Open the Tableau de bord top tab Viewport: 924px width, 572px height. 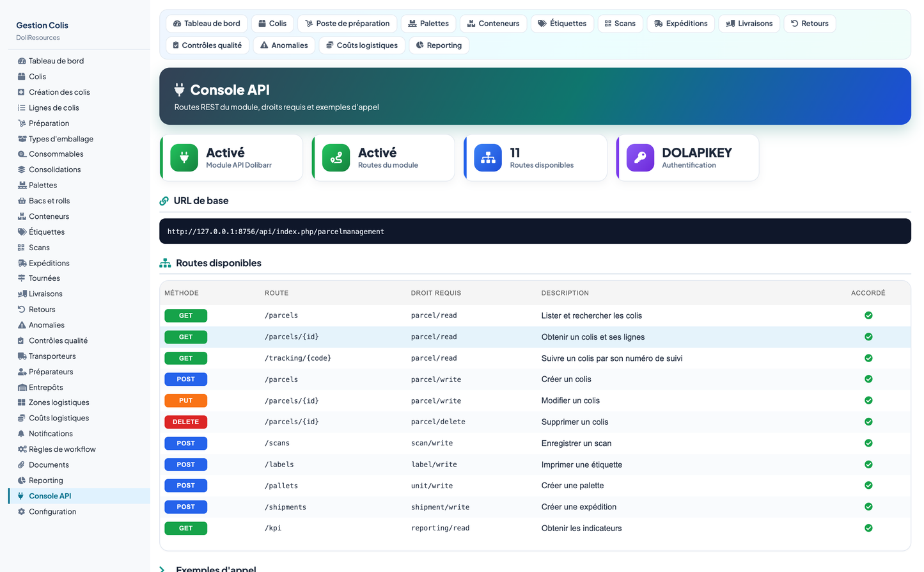click(x=207, y=24)
